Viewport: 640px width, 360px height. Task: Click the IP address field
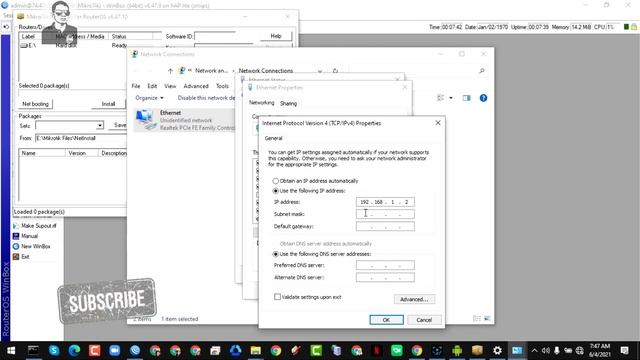385,202
